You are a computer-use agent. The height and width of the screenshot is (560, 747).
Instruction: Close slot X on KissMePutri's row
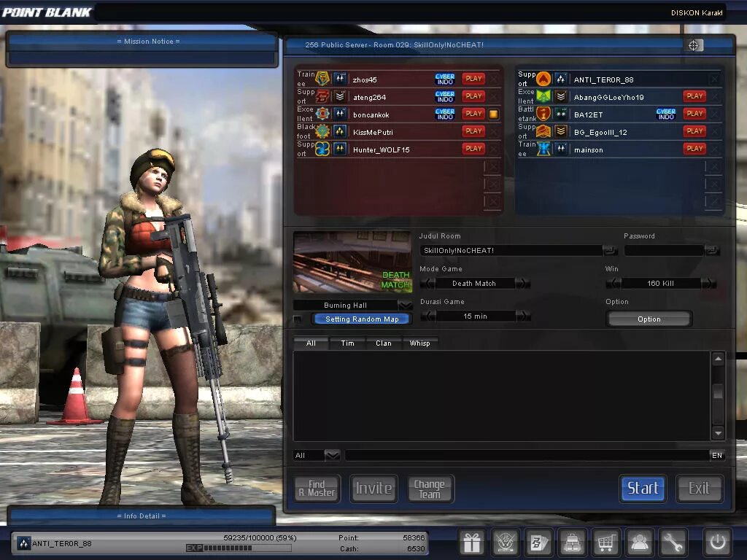tap(494, 132)
